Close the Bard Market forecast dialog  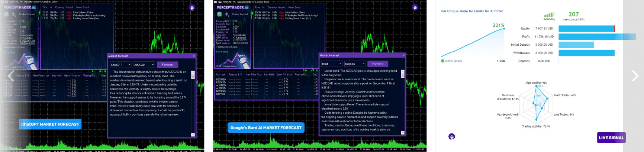click(x=403, y=55)
